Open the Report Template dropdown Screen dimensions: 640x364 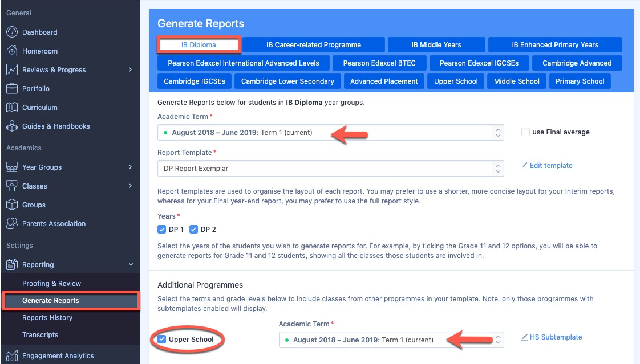[x=331, y=169]
